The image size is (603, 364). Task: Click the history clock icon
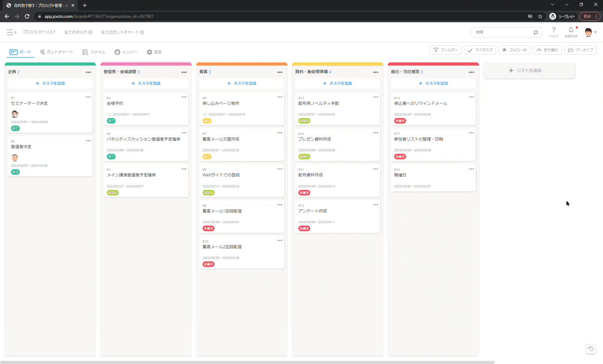[x=590, y=349]
